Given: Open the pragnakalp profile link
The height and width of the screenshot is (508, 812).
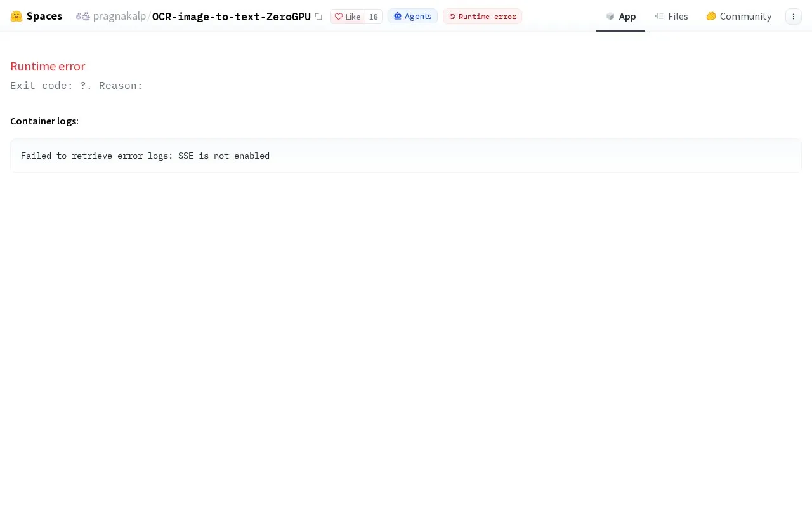Looking at the screenshot, I should (x=119, y=16).
